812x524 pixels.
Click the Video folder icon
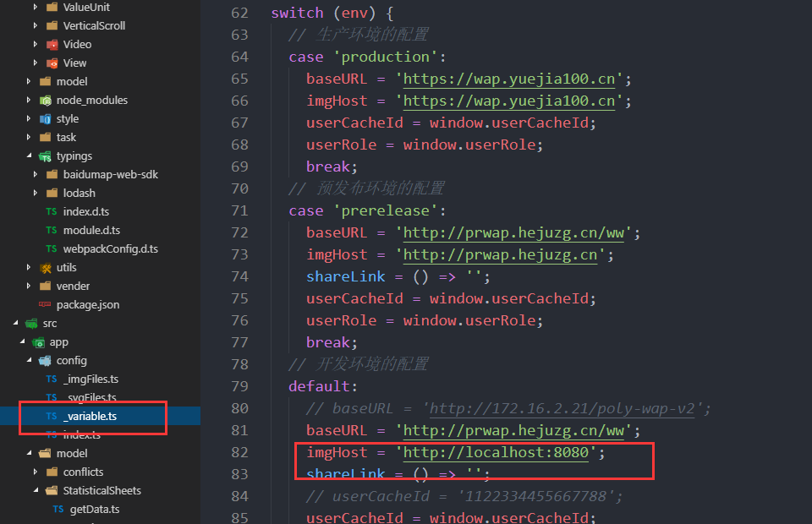52,45
